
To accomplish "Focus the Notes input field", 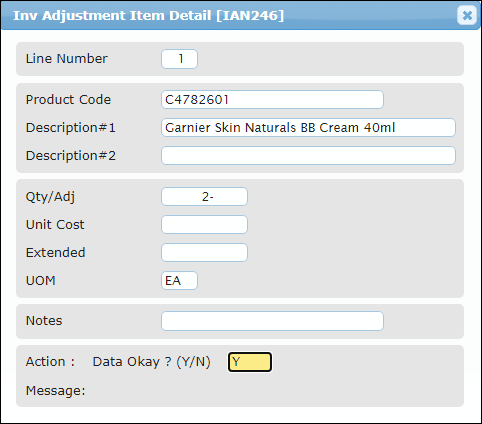I will (x=272, y=321).
